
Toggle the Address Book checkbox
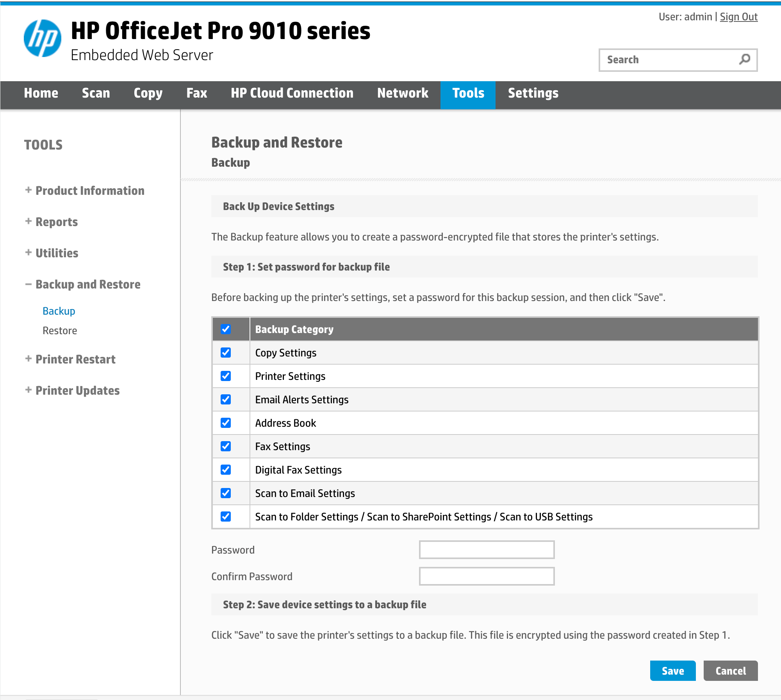click(x=226, y=423)
